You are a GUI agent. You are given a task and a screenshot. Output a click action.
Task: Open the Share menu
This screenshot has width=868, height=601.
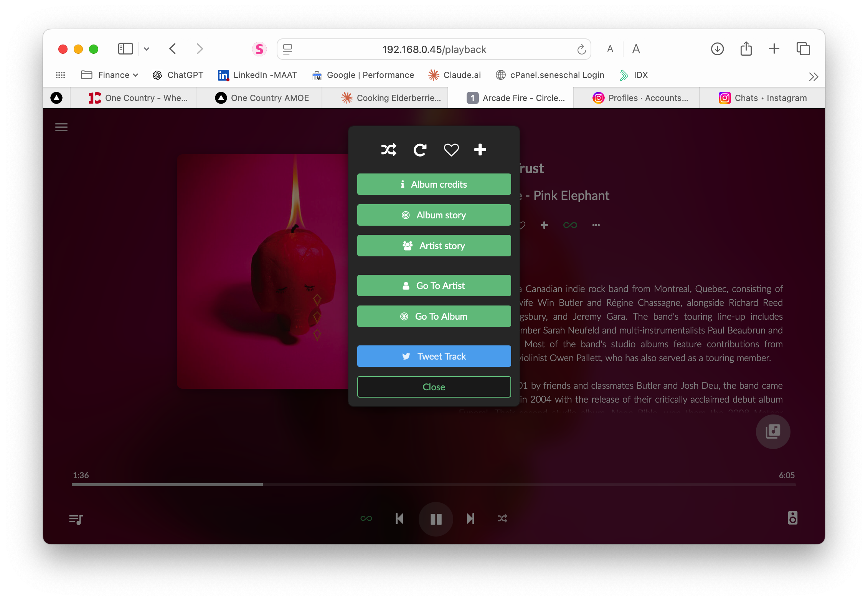click(x=746, y=48)
